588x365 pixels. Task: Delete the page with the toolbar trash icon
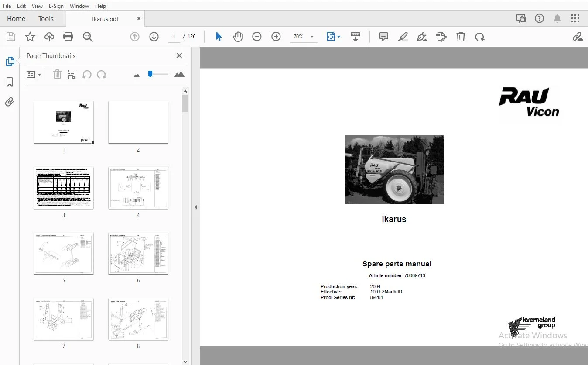[461, 37]
